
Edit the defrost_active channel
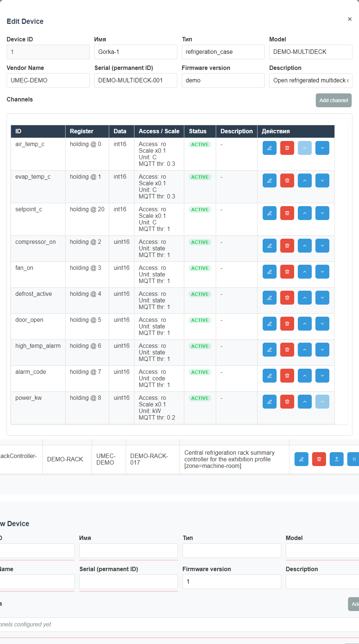(269, 298)
